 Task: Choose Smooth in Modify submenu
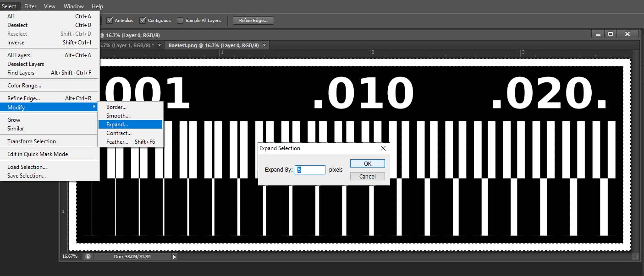tap(131, 116)
